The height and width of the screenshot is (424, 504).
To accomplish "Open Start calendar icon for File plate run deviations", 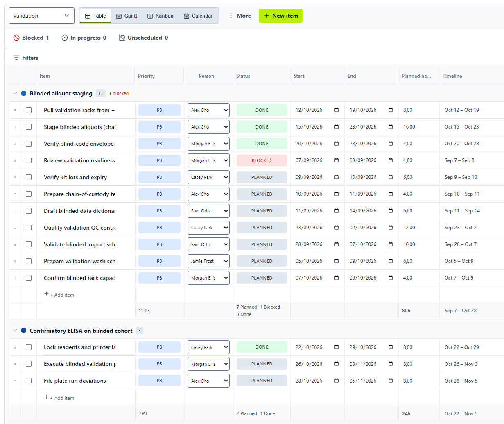I will (337, 381).
